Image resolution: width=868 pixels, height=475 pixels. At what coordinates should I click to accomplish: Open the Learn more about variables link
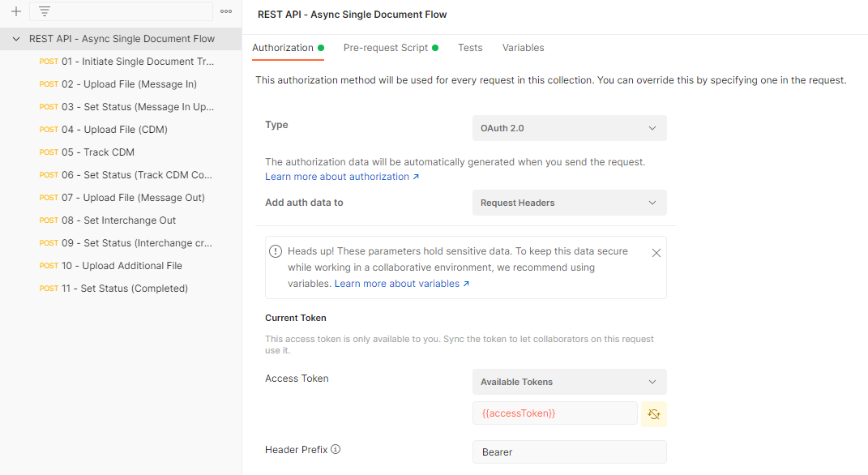[x=402, y=284]
